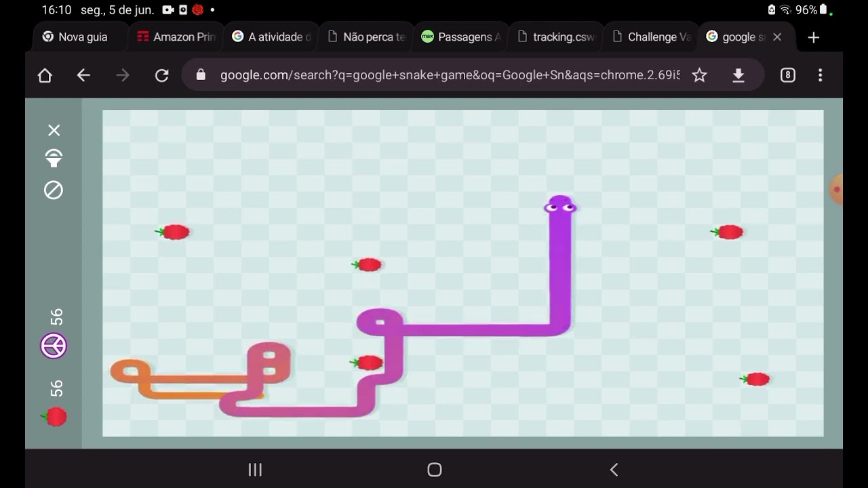The width and height of the screenshot is (868, 488).
Task: Click the browser forward arrow
Action: (123, 75)
